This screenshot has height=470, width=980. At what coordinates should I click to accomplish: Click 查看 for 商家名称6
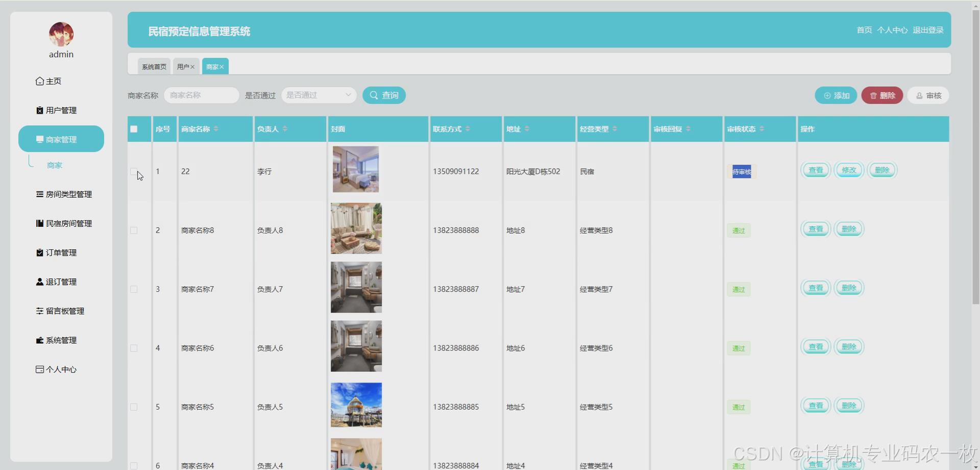tap(816, 346)
